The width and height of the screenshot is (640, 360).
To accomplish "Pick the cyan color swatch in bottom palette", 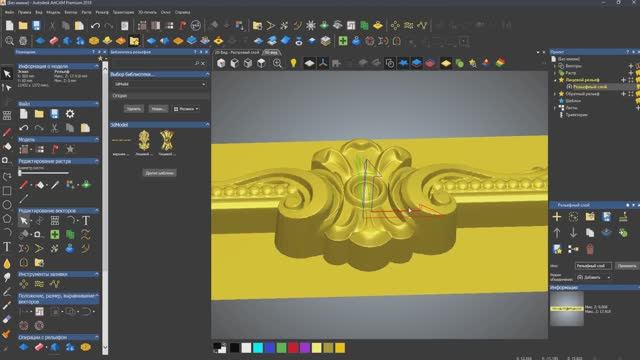I will [x=258, y=347].
